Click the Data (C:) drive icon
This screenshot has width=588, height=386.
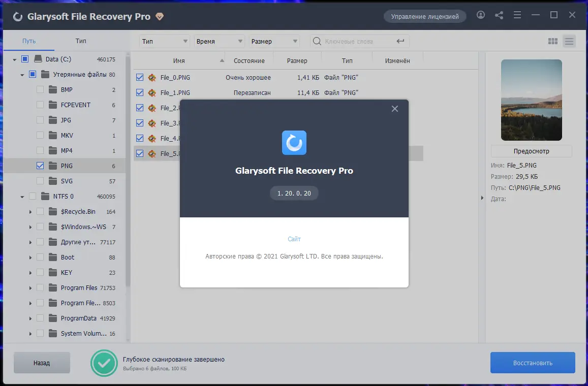[x=38, y=59]
